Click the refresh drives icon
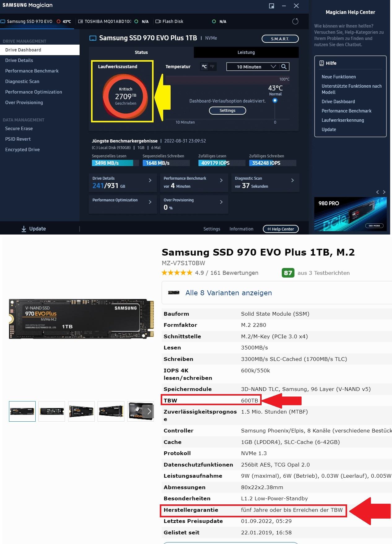 point(295,21)
